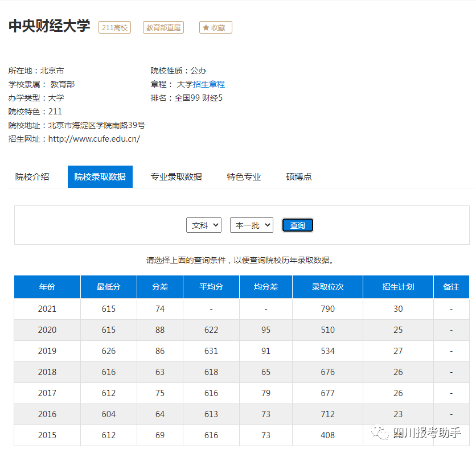Viewport: 476px width, 453px height.
Task: Click score difference 88 in 2020 row
Action: coord(160,330)
